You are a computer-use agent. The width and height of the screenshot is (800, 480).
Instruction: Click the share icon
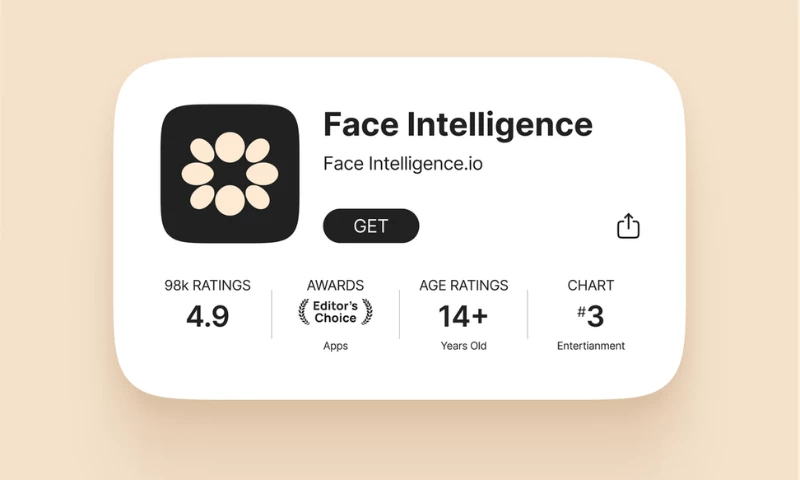627,226
